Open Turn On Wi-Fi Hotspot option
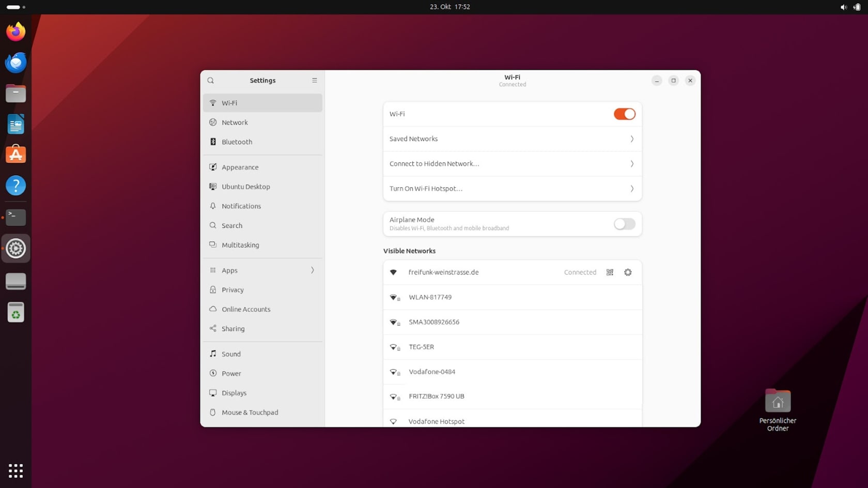The width and height of the screenshot is (868, 488). (512, 189)
